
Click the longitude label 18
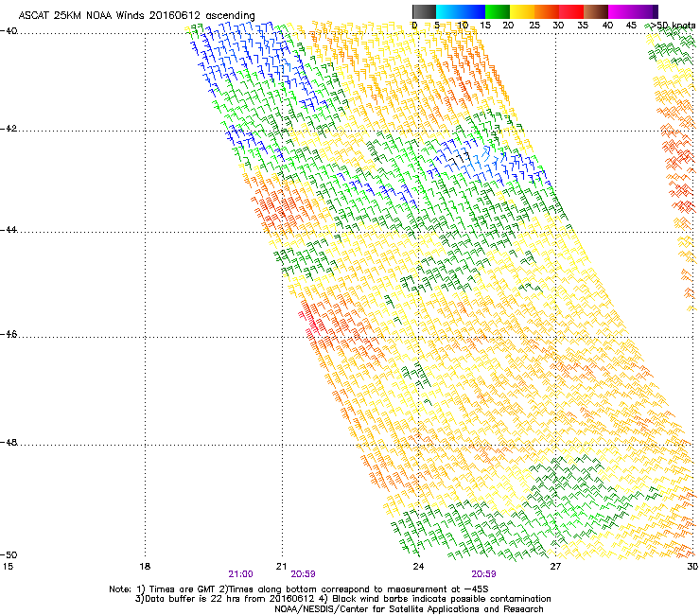145,567
